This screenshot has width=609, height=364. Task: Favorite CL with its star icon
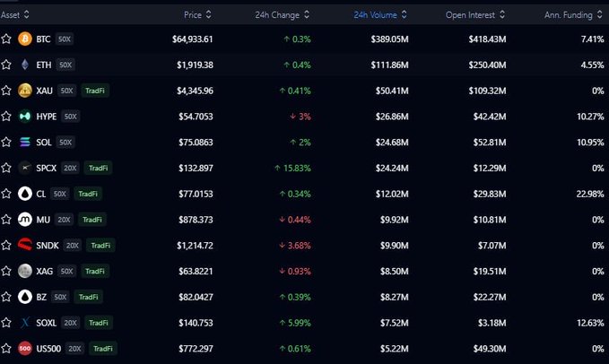[6, 194]
